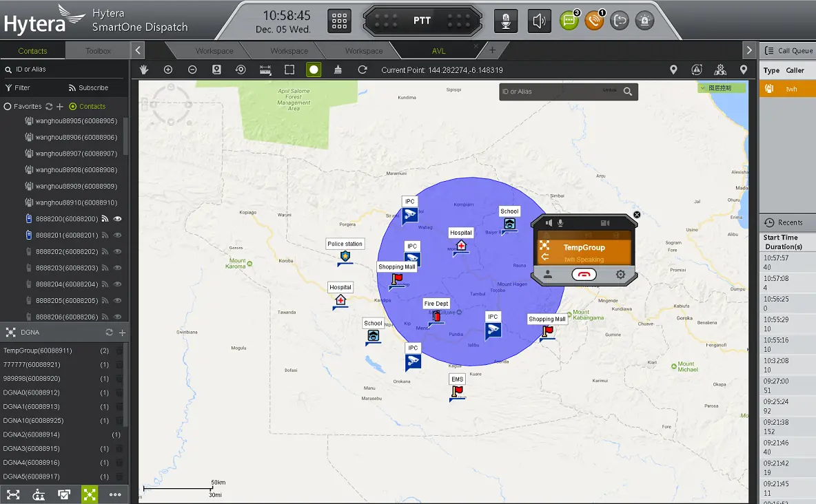
Task: Hang up the TempGroup call
Action: tap(584, 274)
